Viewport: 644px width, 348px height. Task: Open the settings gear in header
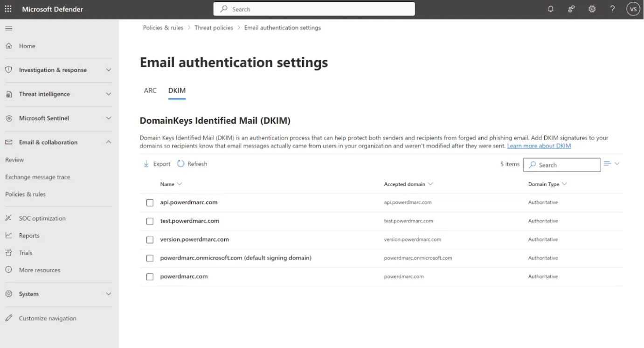click(x=592, y=9)
